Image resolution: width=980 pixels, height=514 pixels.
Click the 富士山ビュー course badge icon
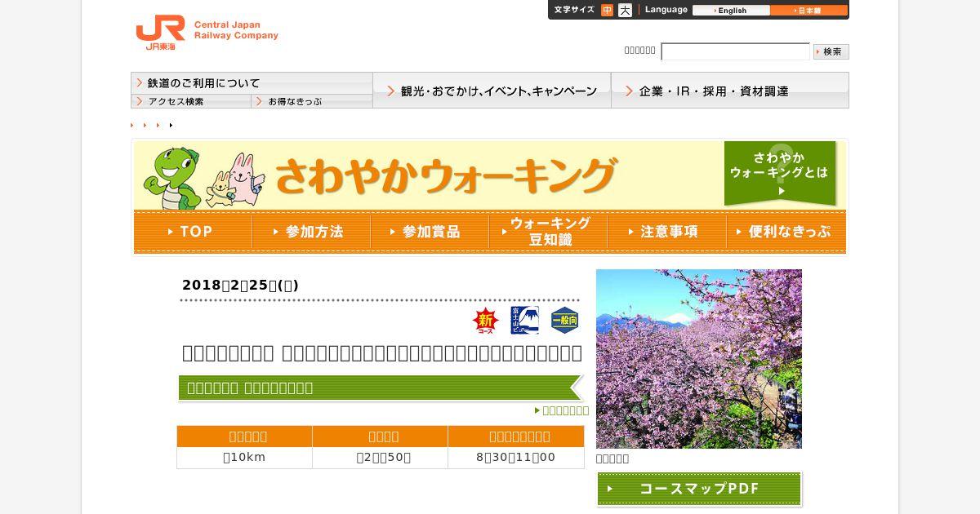(524, 321)
